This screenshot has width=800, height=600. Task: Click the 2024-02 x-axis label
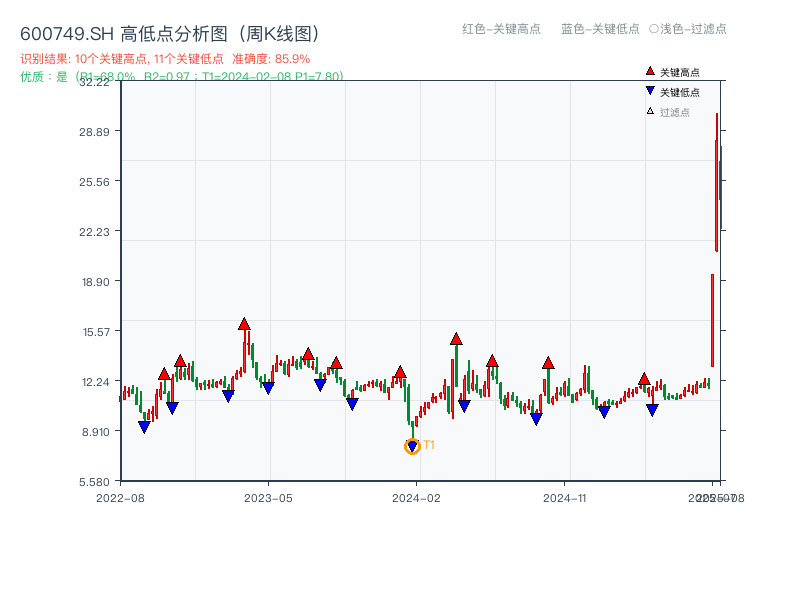tap(416, 498)
